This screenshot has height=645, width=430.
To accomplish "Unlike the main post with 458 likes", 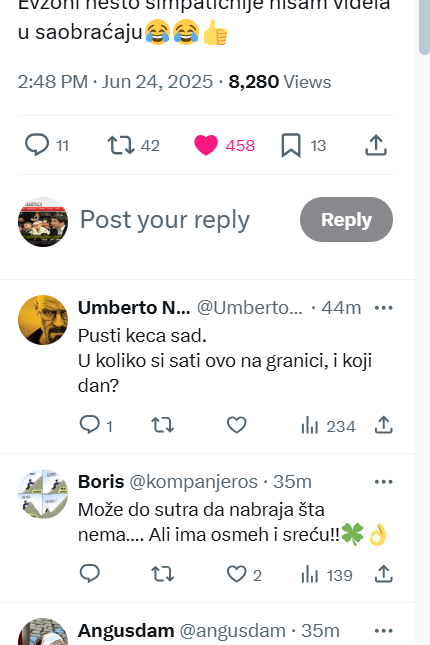I will pyautogui.click(x=225, y=145).
